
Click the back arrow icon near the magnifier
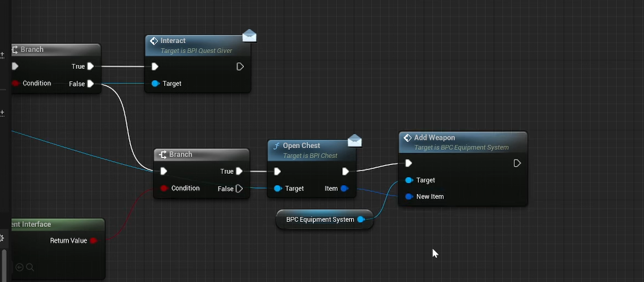[19, 268]
